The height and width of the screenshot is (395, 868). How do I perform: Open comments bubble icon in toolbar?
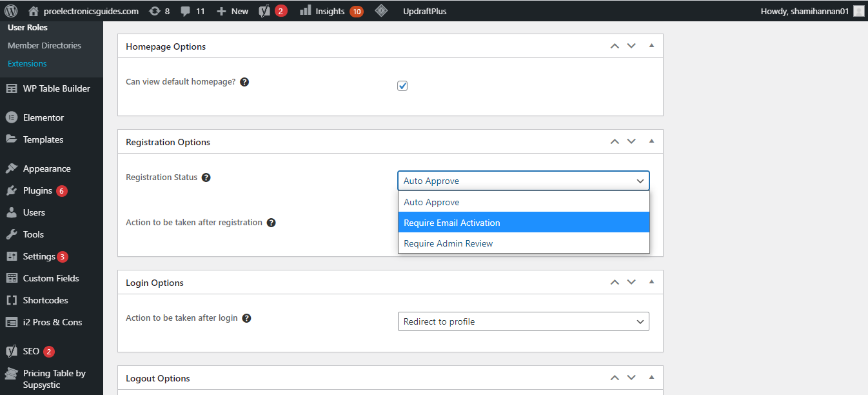186,11
